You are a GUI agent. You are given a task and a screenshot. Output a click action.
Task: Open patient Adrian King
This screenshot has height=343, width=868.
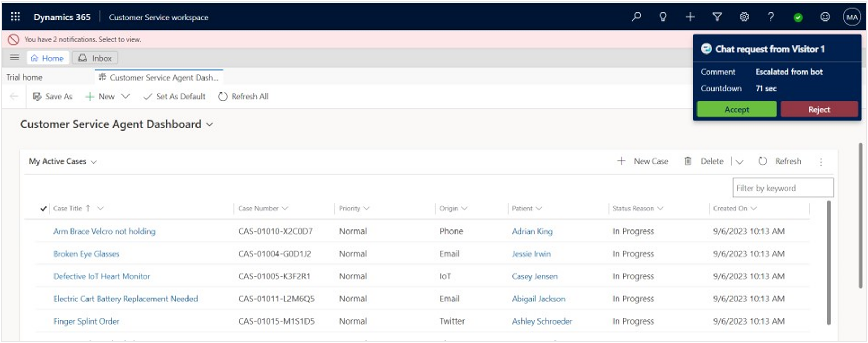(x=532, y=231)
